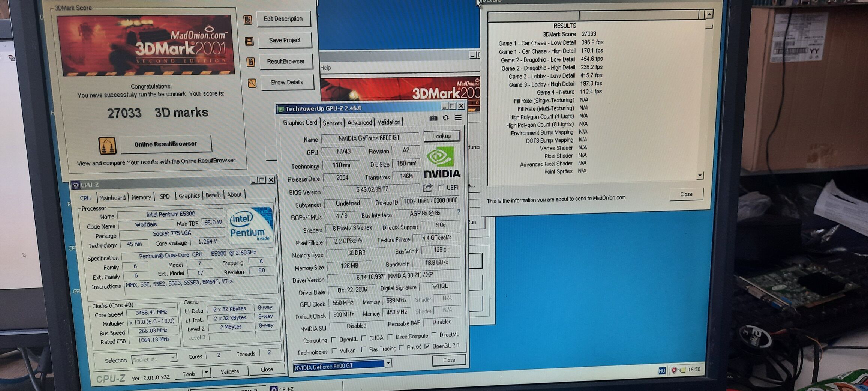
Task: Open the CPU-Z Tools dropdown arrow
Action: click(206, 373)
